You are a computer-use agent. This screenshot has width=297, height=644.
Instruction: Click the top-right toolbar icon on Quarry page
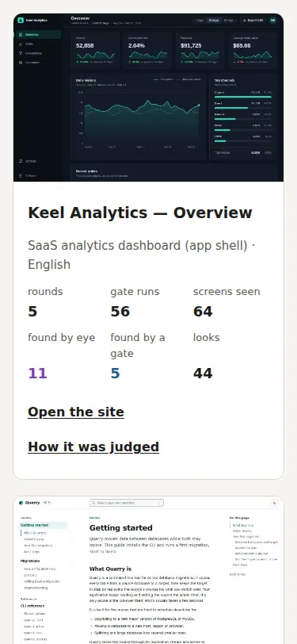tap(275, 503)
